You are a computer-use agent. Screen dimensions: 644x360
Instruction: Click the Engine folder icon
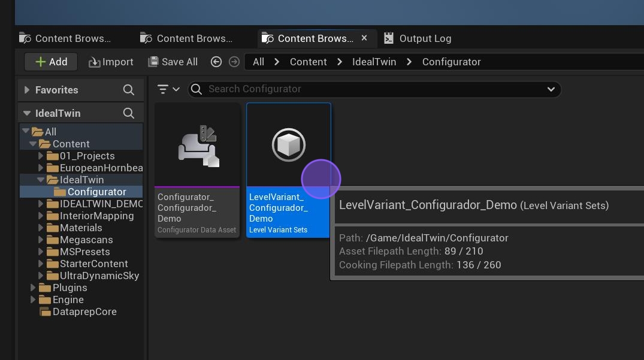(45, 300)
